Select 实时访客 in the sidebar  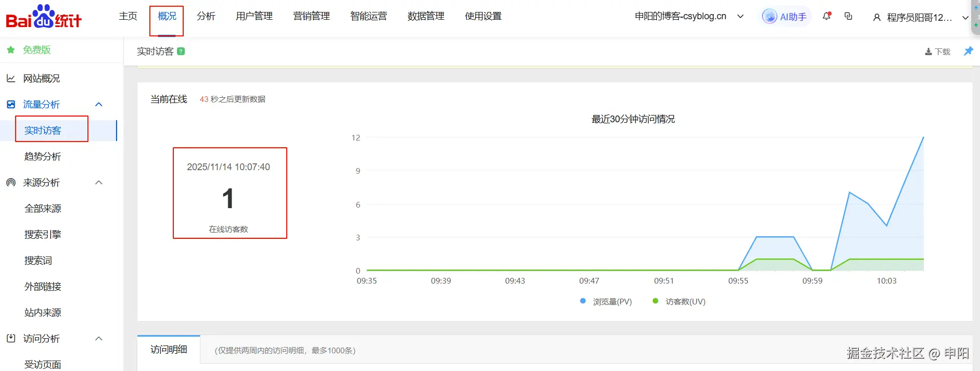[x=43, y=131]
